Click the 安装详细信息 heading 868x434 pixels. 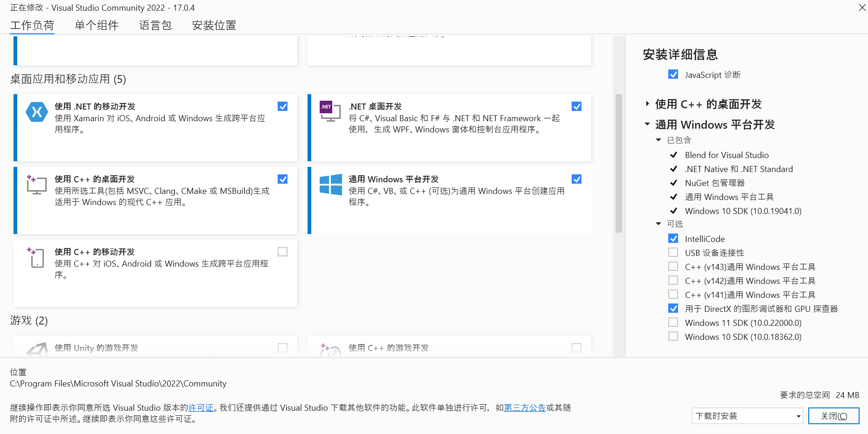click(680, 55)
